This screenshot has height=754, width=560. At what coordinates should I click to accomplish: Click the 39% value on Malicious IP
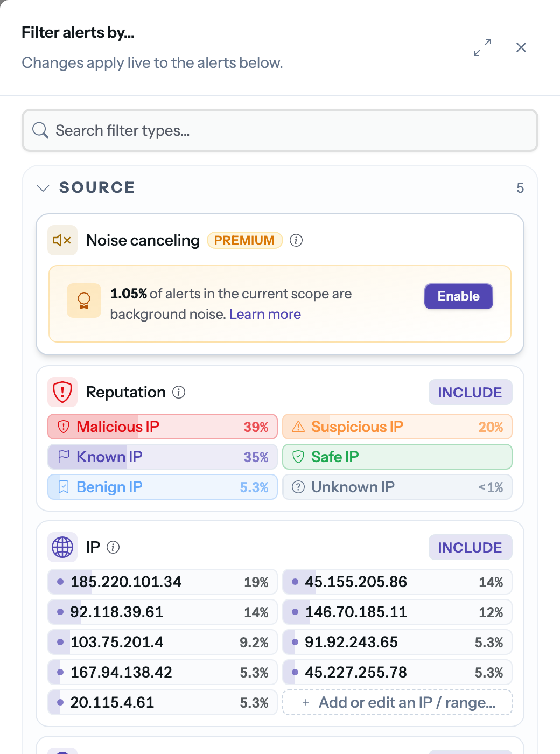[256, 427]
